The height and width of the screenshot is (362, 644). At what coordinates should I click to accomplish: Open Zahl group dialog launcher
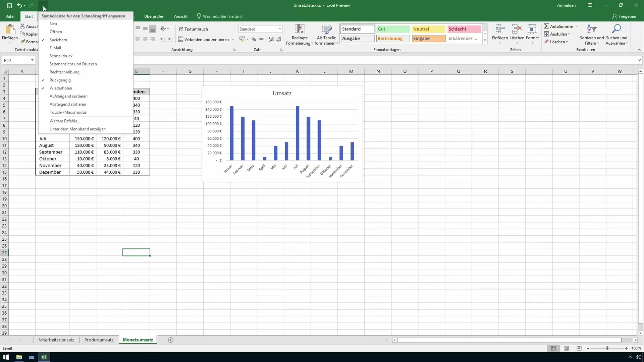281,50
